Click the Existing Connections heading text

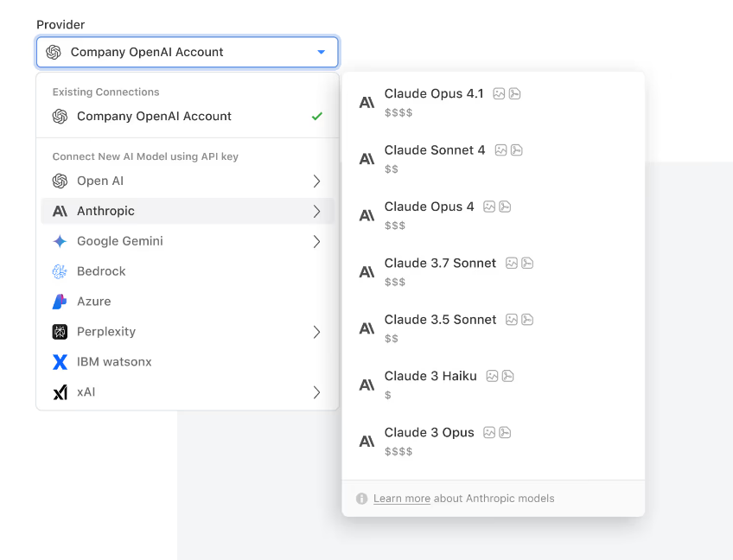point(105,92)
